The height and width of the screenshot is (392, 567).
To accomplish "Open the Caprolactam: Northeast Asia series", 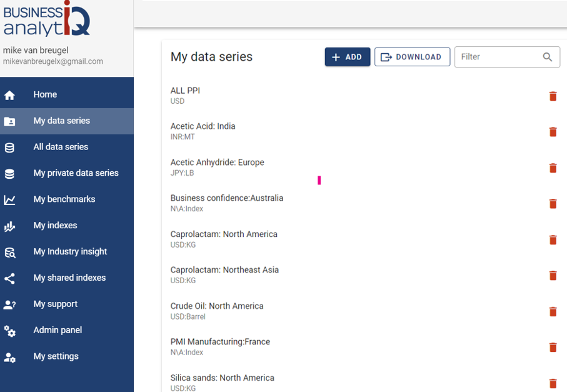I will pyautogui.click(x=224, y=270).
